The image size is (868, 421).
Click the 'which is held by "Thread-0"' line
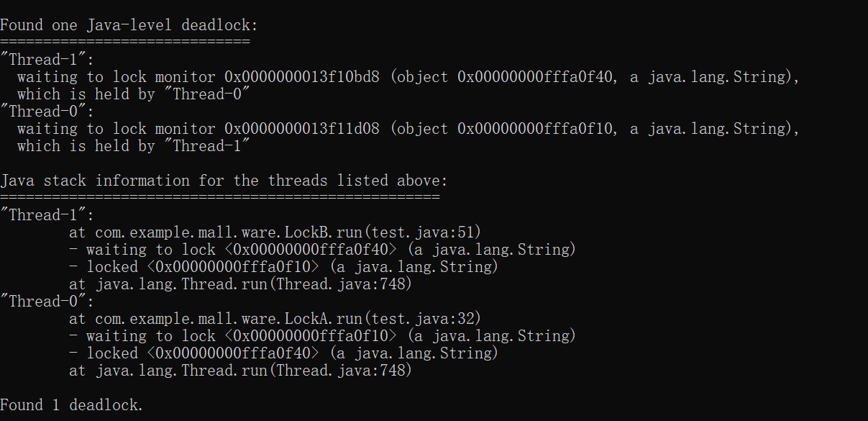(133, 94)
